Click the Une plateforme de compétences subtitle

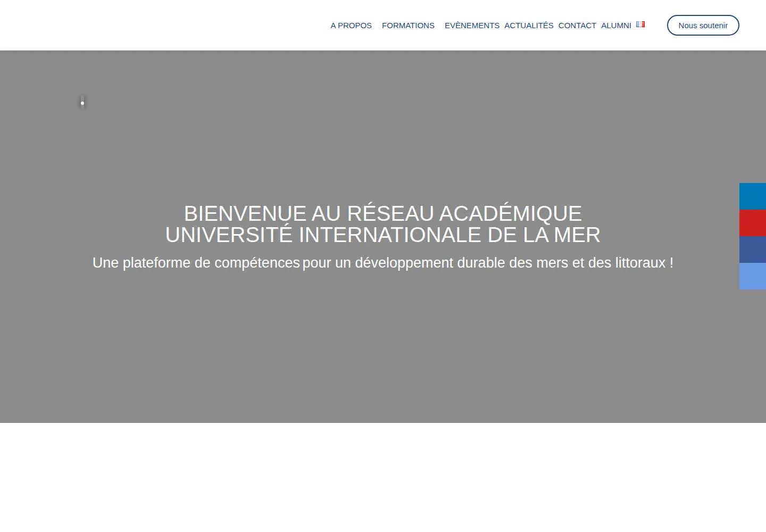[383, 263]
